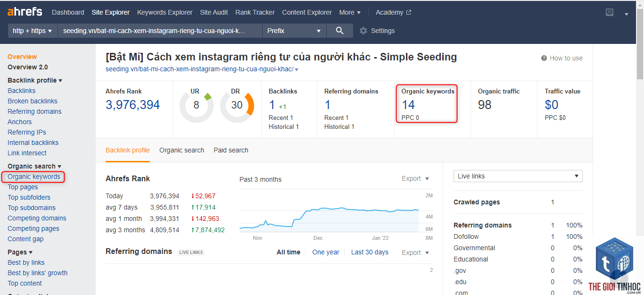Open Referring IPs in sidebar
Viewport: 644px width, 295px height.
[27, 132]
